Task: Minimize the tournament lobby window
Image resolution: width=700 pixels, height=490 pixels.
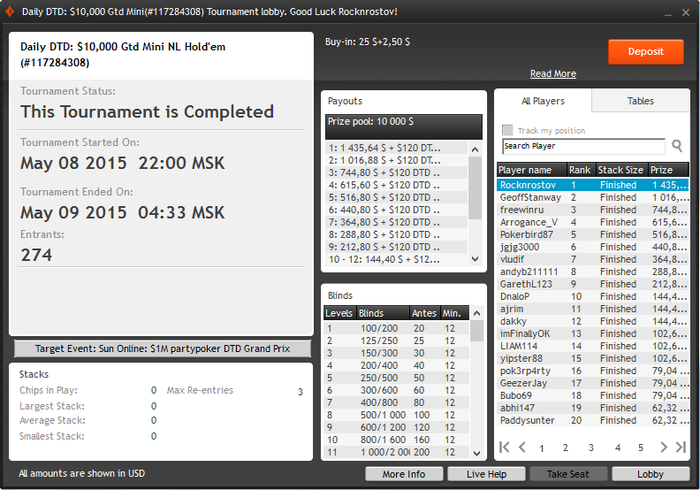Action: (668, 13)
